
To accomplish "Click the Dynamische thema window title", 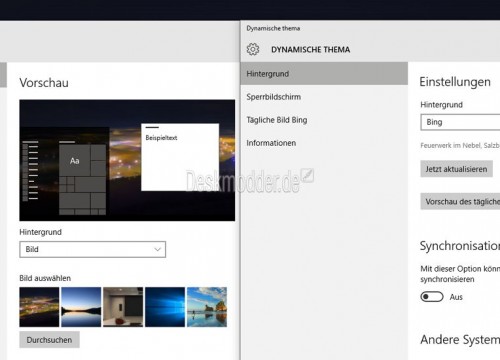I will (x=273, y=28).
